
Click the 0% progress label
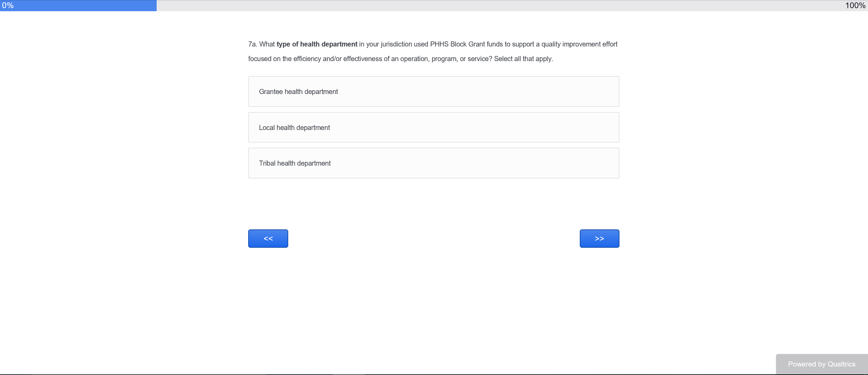pyautogui.click(x=7, y=5)
